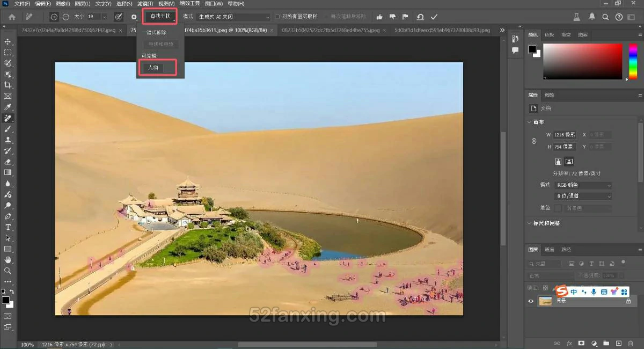Click inside the red color picker field
Image resolution: width=644 pixels, height=349 pixels.
pos(582,61)
